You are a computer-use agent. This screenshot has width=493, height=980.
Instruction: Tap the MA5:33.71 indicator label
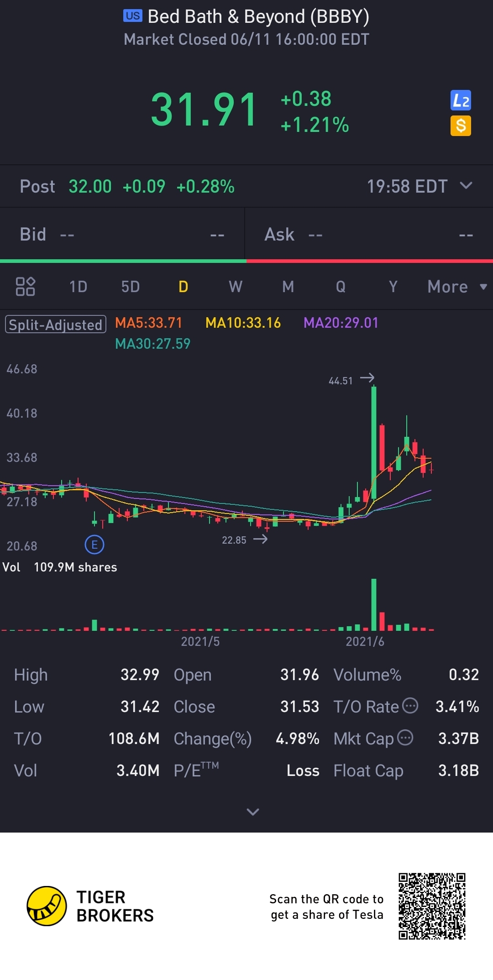click(149, 323)
